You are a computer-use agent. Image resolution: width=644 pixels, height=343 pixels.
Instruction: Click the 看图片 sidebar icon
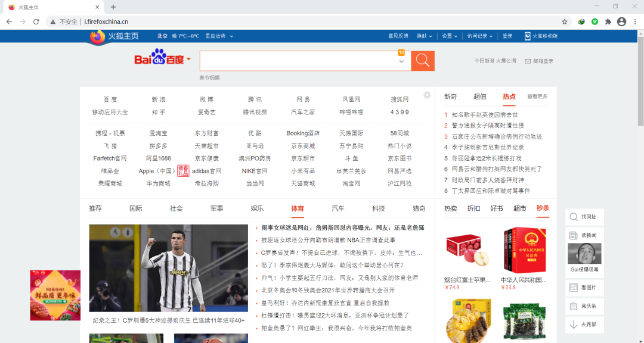tap(574, 288)
